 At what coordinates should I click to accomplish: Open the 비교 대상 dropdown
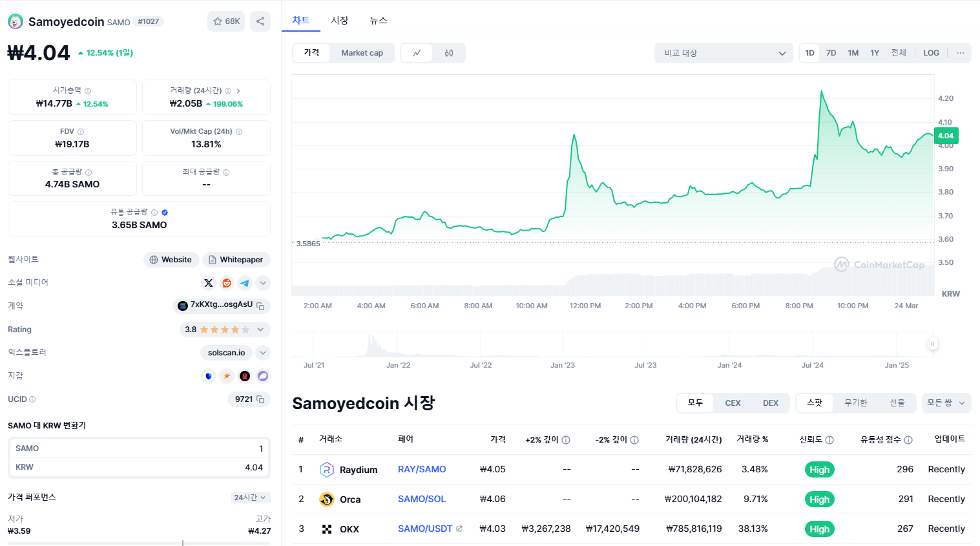[724, 53]
